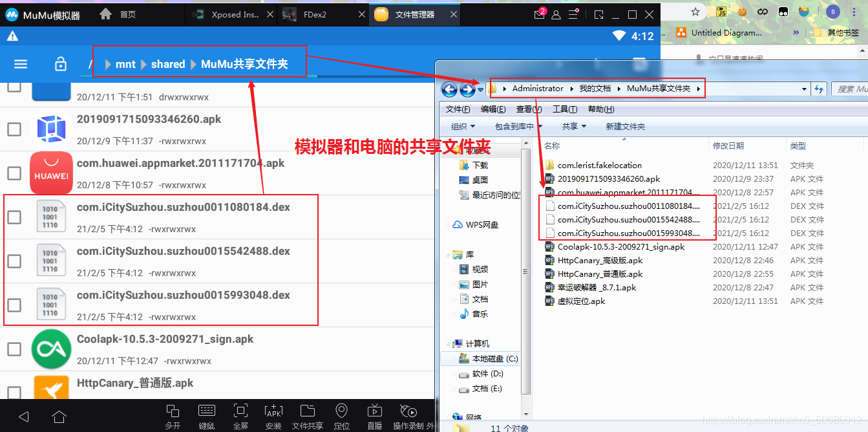
Task: Click the browser bookmark star icon
Action: pyautogui.click(x=695, y=12)
